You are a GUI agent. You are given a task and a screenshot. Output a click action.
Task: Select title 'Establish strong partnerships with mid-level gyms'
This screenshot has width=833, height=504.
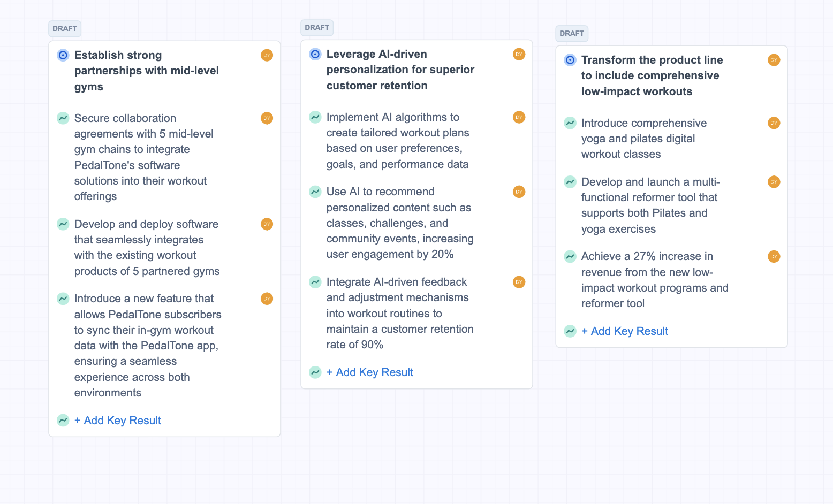point(147,71)
